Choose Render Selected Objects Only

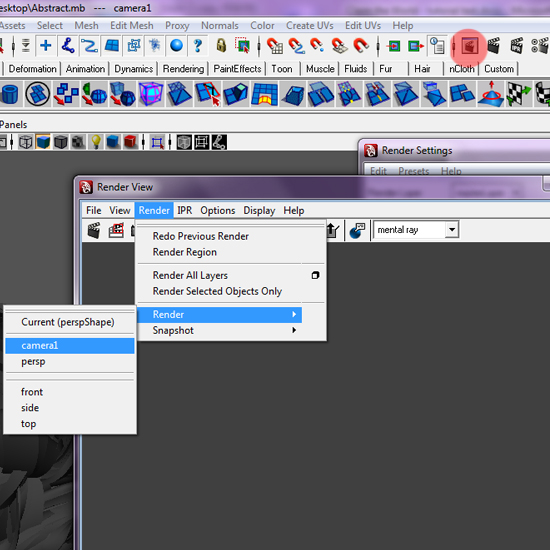pyautogui.click(x=217, y=291)
